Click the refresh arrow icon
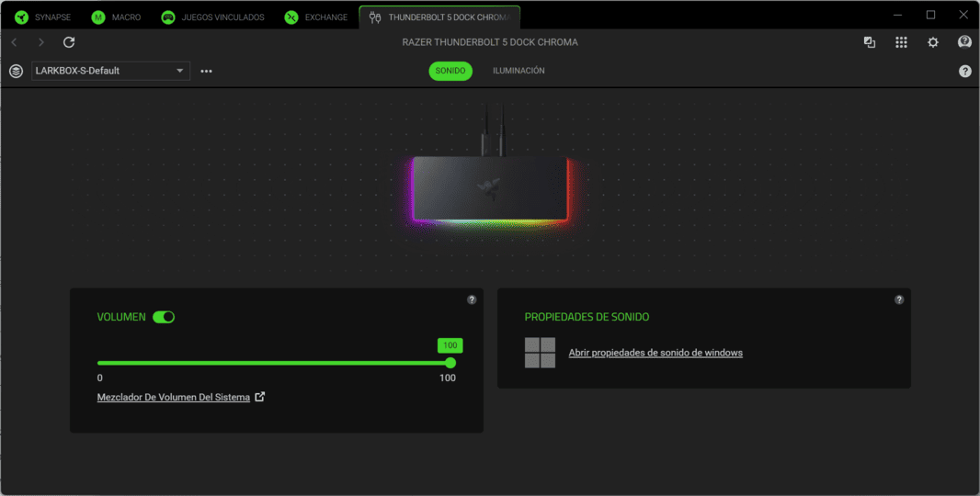 pos(69,42)
